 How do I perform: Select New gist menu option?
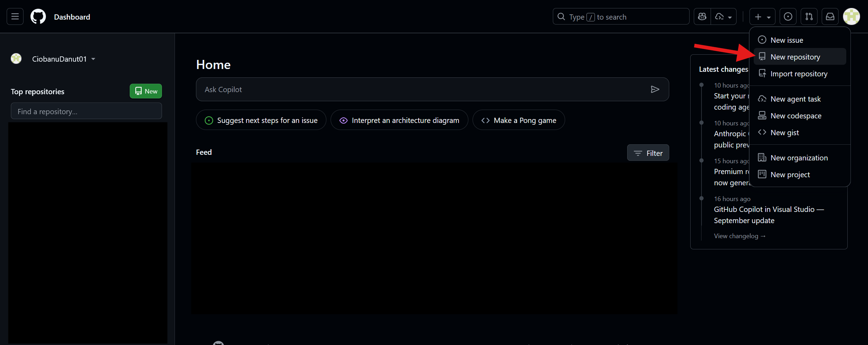pyautogui.click(x=785, y=132)
